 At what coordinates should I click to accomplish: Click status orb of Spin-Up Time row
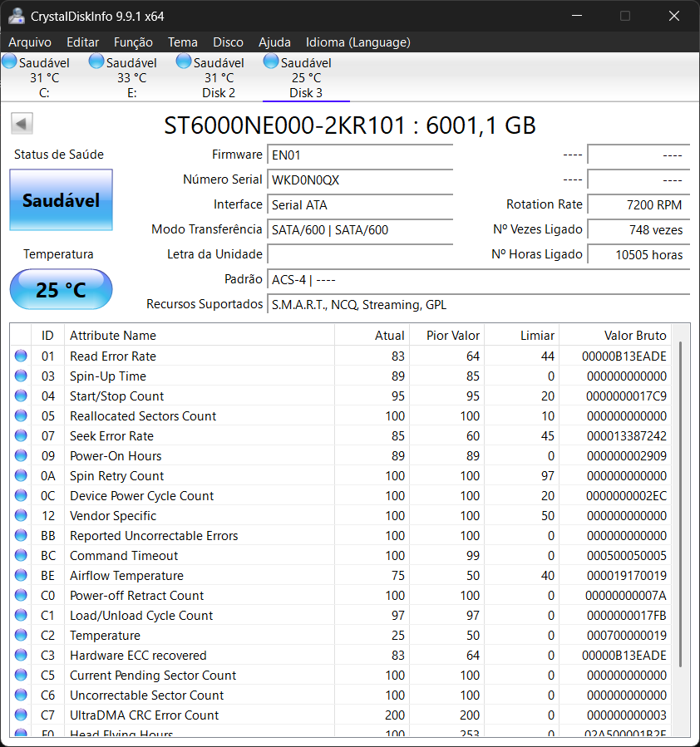coord(21,376)
